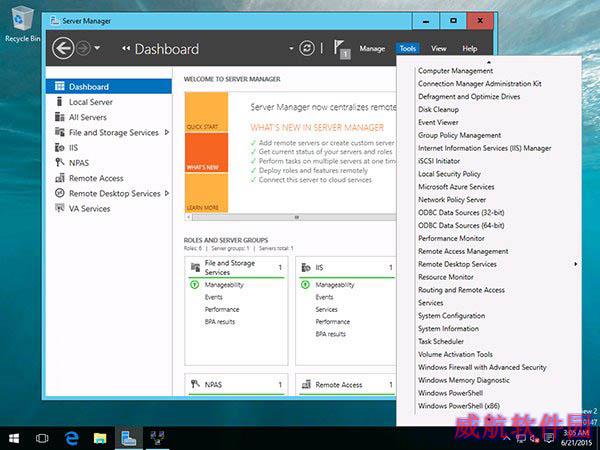Click scroll-up arrow atop Tools menu
Screen dimensions: 600x450
489,62
